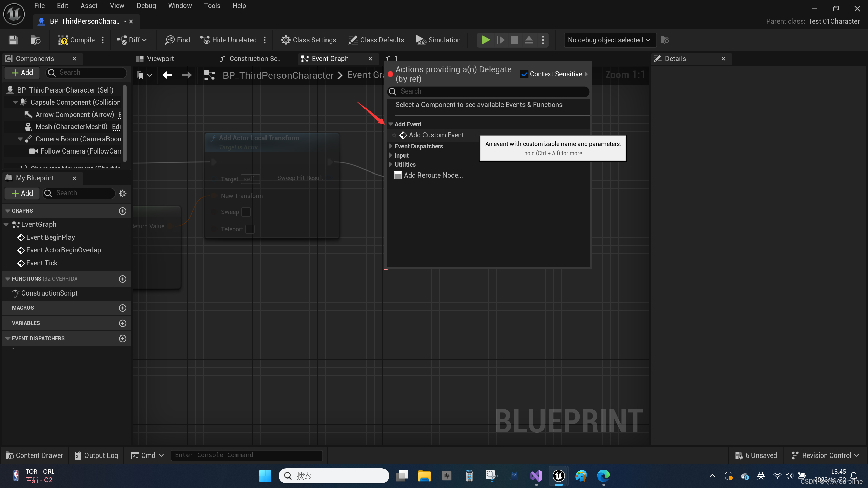Select Event BeginPlay in graph list
Screen dimensions: 868x488
[x=50, y=237]
